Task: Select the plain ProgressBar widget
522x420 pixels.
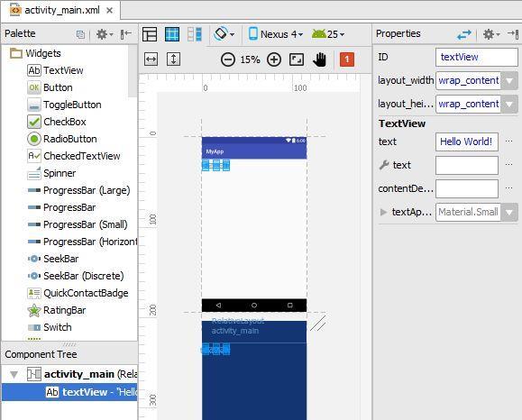Action: (61, 207)
